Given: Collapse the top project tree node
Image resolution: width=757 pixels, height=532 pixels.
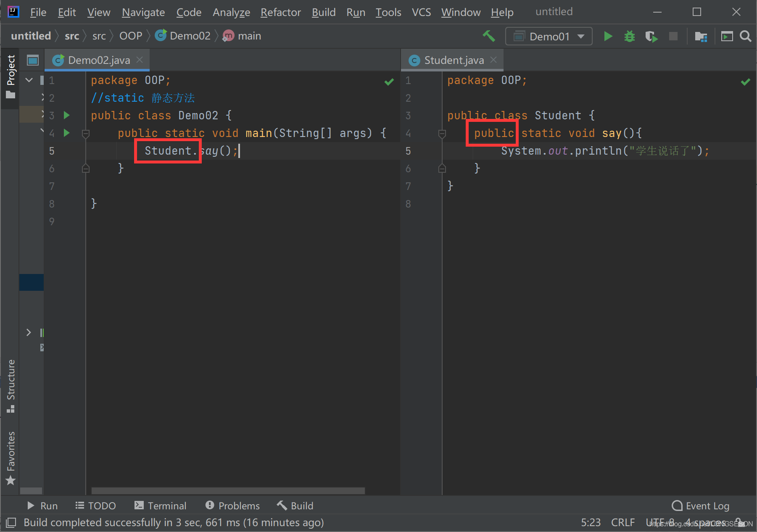Looking at the screenshot, I should 29,80.
